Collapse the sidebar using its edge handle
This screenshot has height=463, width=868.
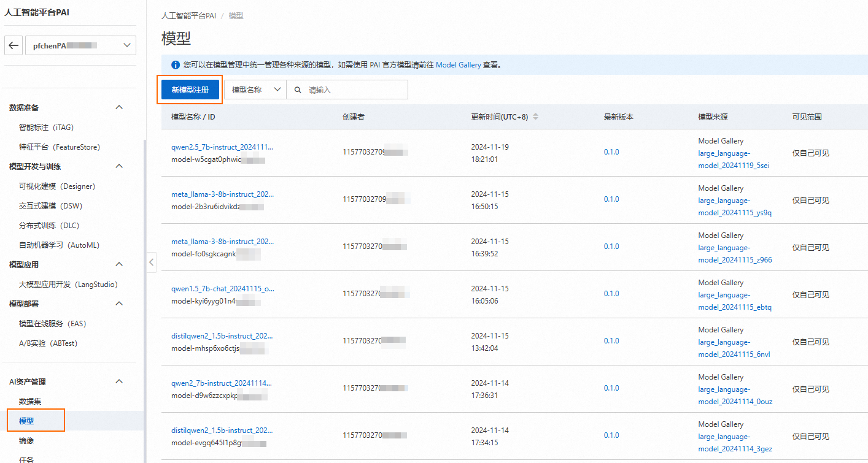point(151,263)
